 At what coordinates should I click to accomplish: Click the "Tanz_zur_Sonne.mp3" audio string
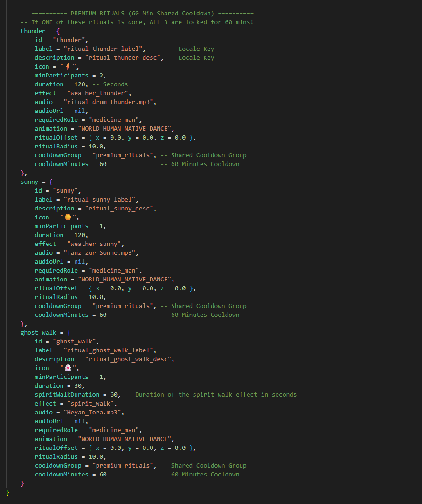tap(99, 252)
